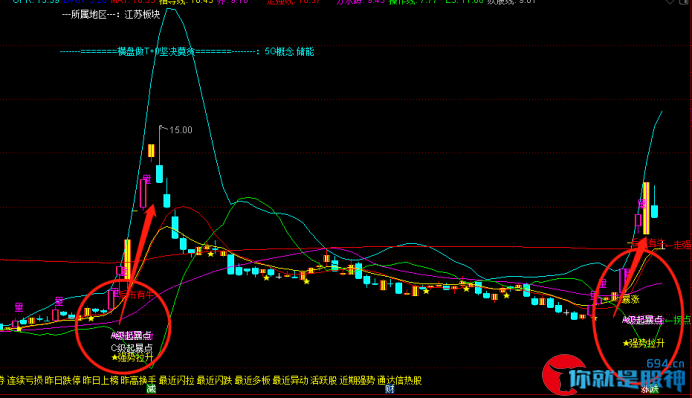Open the 最近异动 tab
Screen dimensions: 692x398
click(x=290, y=380)
